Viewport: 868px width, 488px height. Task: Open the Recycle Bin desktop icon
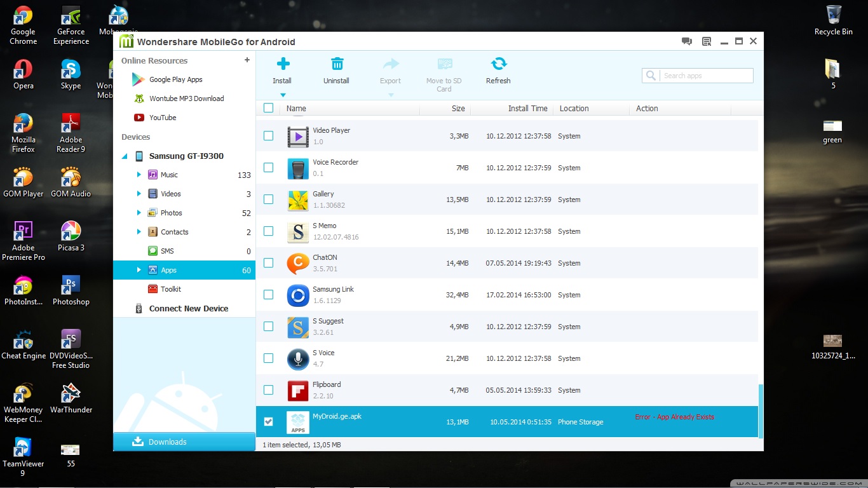834,20
